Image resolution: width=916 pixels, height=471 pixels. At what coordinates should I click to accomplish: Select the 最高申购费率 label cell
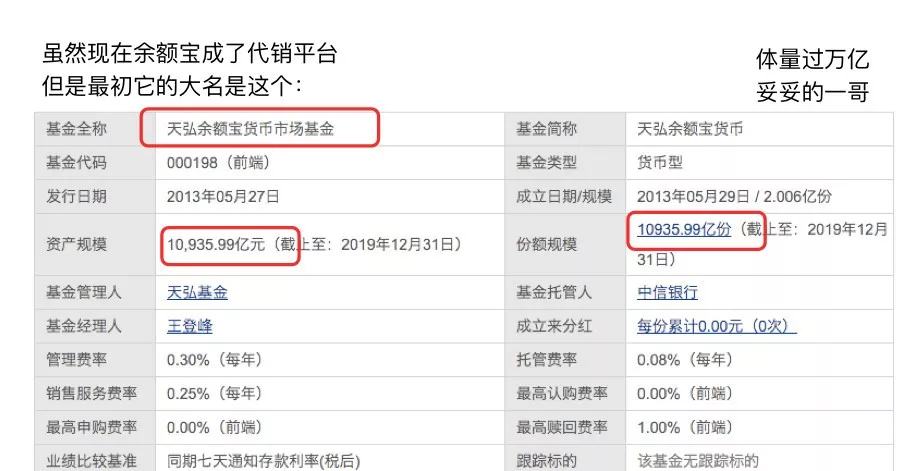pyautogui.click(x=95, y=427)
